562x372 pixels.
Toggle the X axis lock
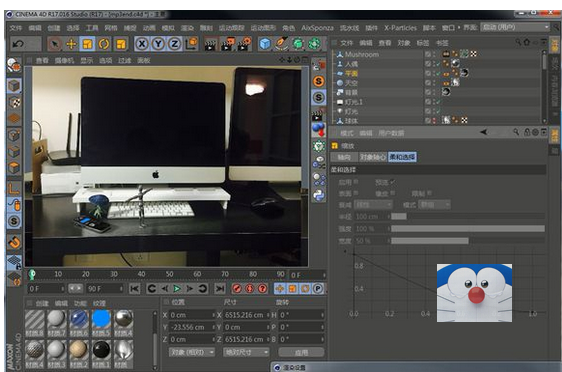(x=142, y=44)
